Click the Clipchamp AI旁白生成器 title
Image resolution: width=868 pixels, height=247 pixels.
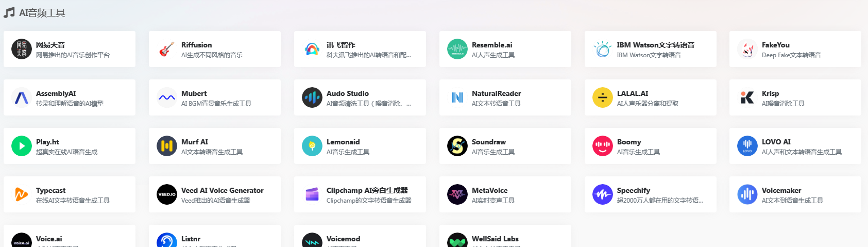pyautogui.click(x=367, y=190)
